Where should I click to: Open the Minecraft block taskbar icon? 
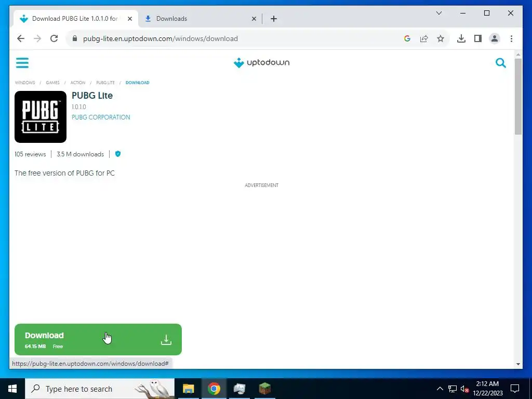pos(264,389)
